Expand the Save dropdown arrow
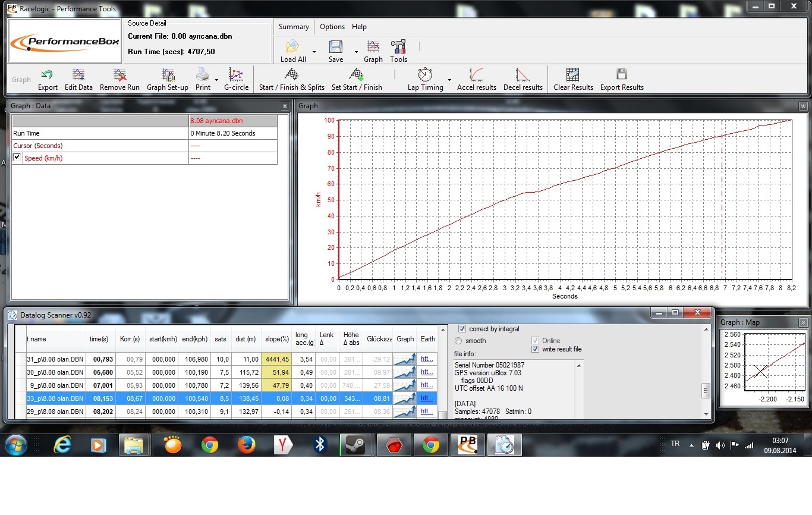 tap(356, 52)
